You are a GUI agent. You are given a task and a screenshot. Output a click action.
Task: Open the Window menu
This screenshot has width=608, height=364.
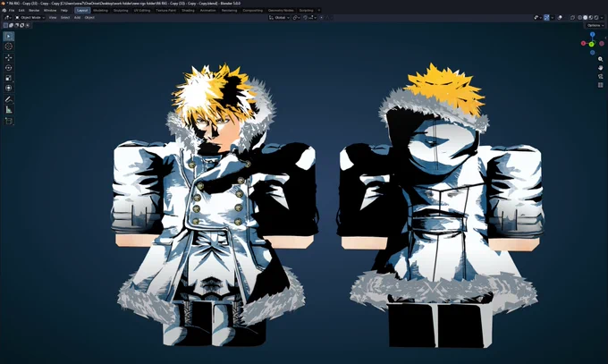tap(50, 11)
